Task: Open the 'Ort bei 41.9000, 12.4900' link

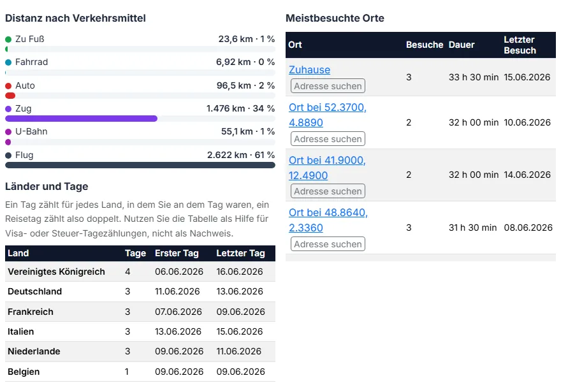Action: click(x=327, y=168)
